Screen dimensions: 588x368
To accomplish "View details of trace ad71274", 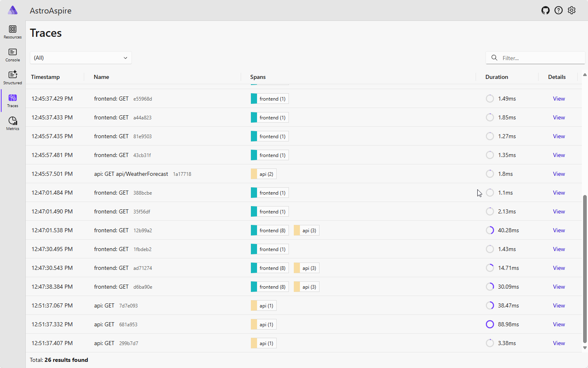I will [559, 268].
